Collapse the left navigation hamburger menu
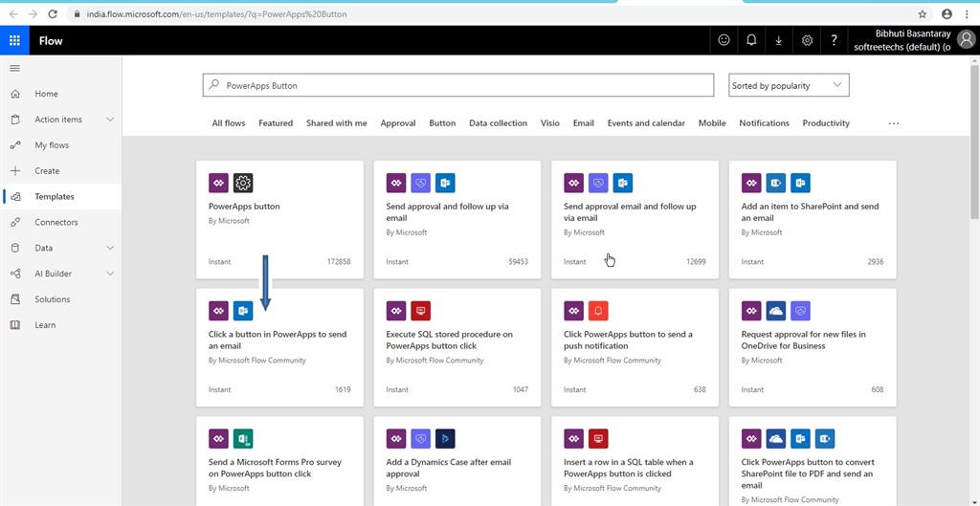Screen dimensions: 980x506 tap(14, 68)
